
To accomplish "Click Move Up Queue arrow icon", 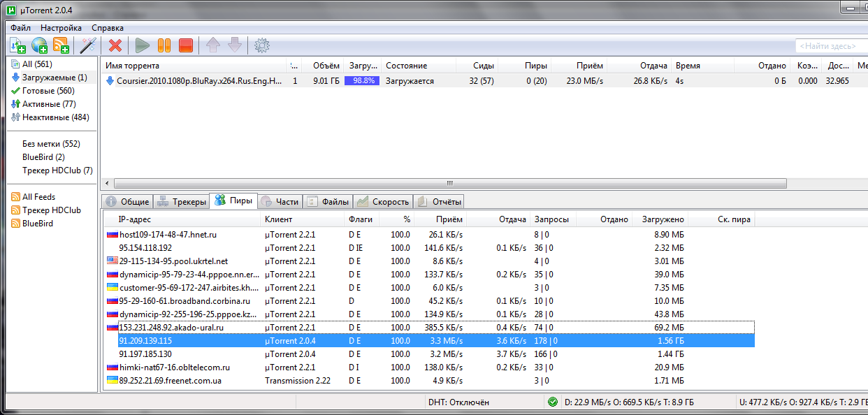I will [213, 45].
